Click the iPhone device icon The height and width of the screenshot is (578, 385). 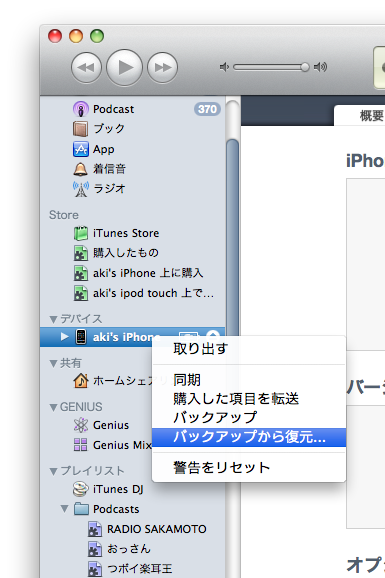coord(81,337)
